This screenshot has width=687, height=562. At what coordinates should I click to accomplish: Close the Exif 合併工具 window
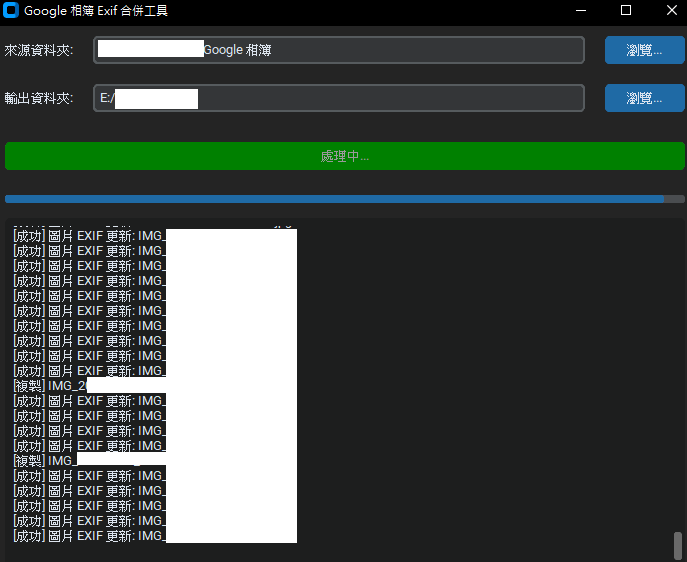669,11
